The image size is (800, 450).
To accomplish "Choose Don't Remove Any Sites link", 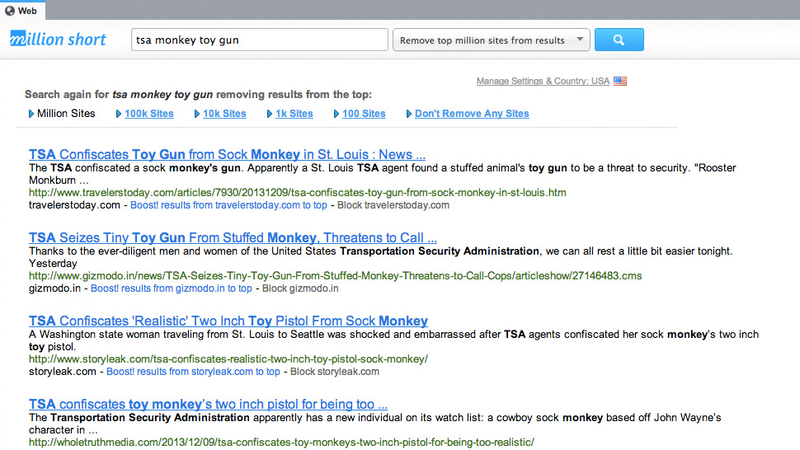I will pyautogui.click(x=472, y=113).
